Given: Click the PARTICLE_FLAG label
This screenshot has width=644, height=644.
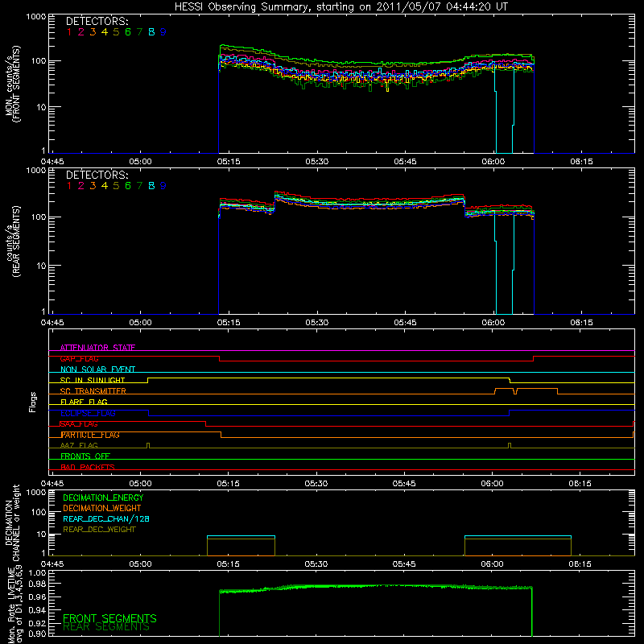Looking at the screenshot, I should 90,435.
